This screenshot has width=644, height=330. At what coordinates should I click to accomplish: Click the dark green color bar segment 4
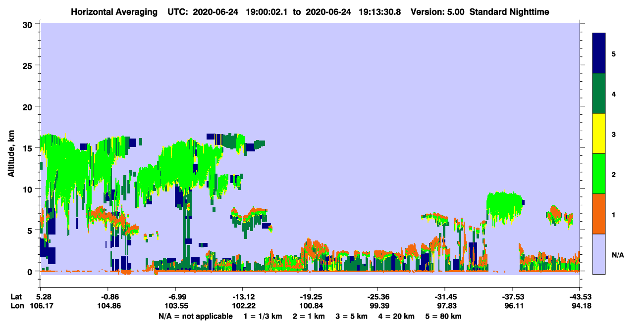(x=599, y=94)
